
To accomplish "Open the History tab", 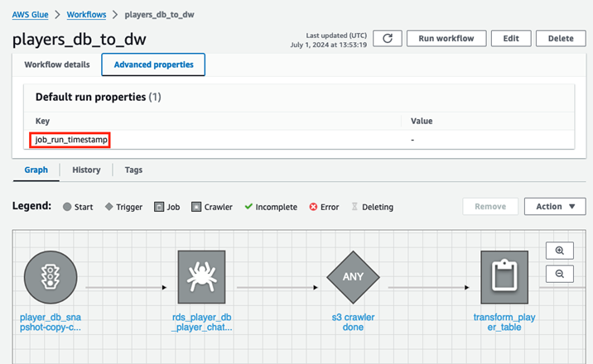I will (x=86, y=170).
